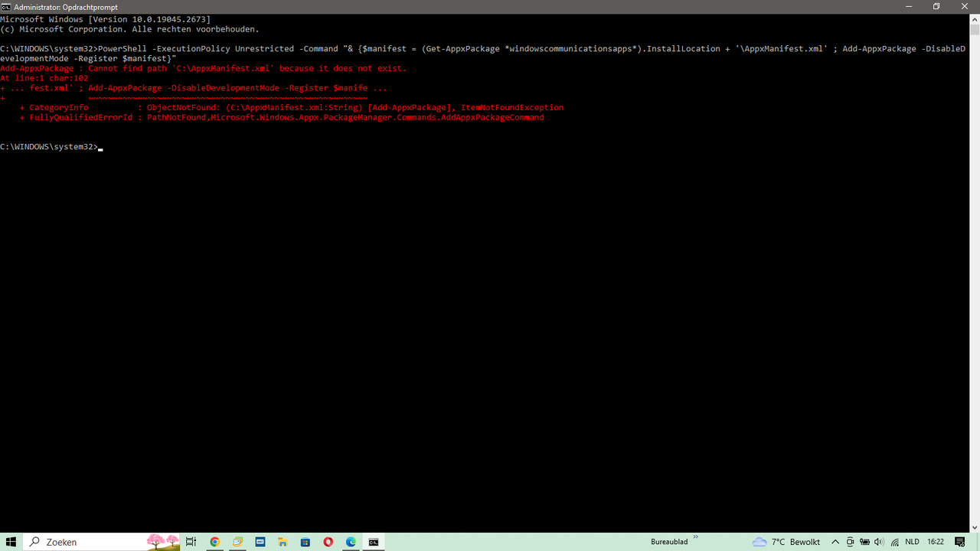Viewport: 980px width, 551px height.
Task: Click the console scrollbar thumb
Action: pyautogui.click(x=975, y=30)
